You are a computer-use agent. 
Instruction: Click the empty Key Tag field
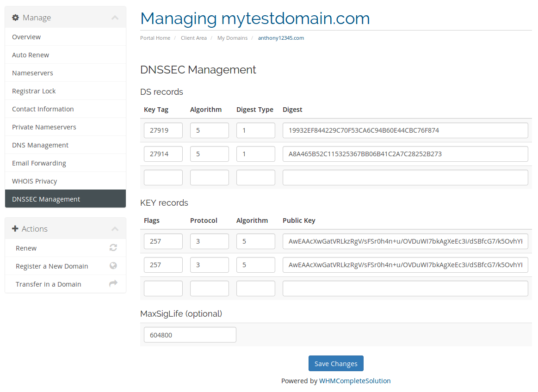click(163, 178)
